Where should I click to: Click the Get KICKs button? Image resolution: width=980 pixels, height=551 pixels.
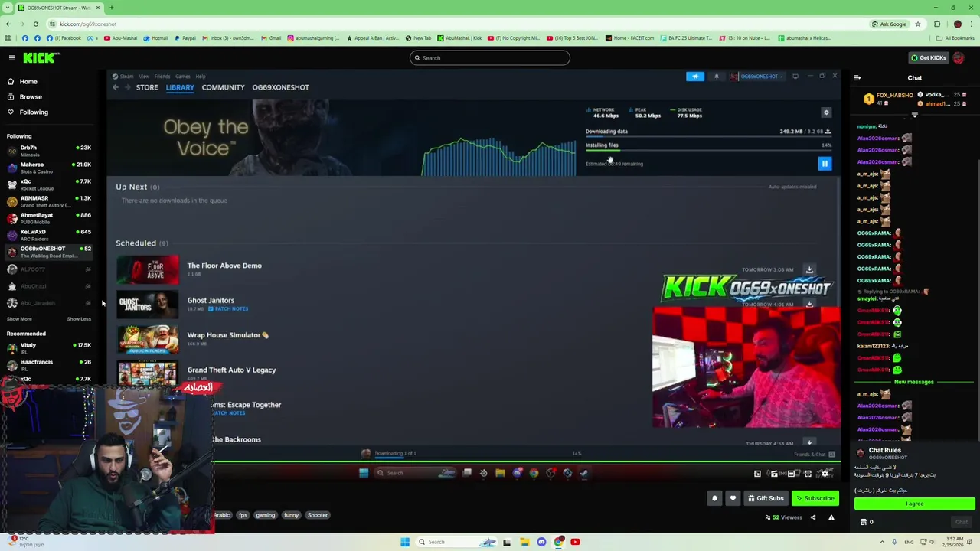[928, 58]
